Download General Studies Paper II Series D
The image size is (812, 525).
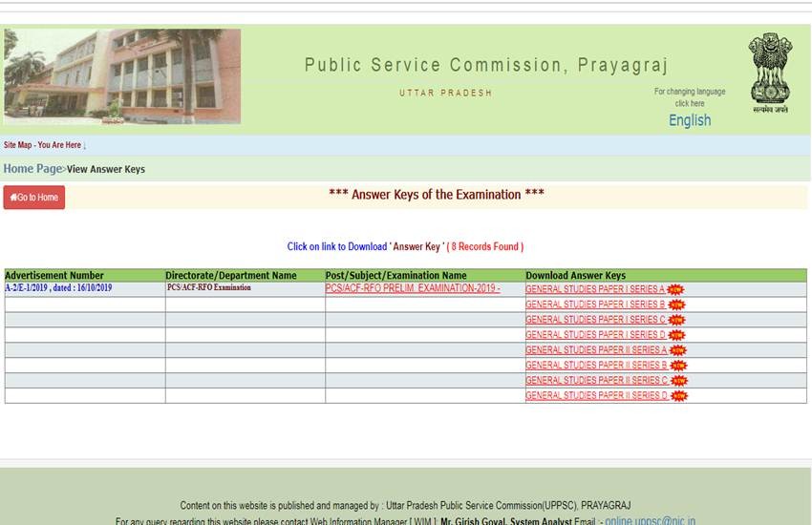tap(595, 396)
